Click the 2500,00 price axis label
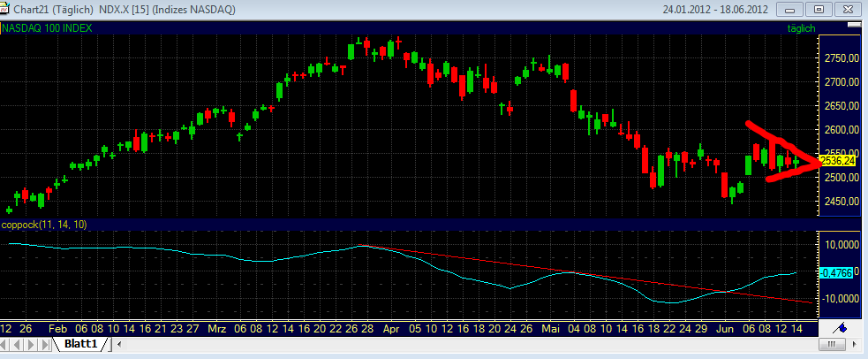Viewport: 868px width, 359px height. 841,177
